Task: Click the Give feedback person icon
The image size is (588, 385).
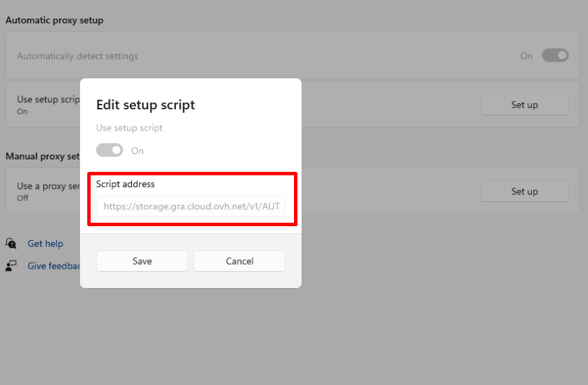Action: point(11,265)
